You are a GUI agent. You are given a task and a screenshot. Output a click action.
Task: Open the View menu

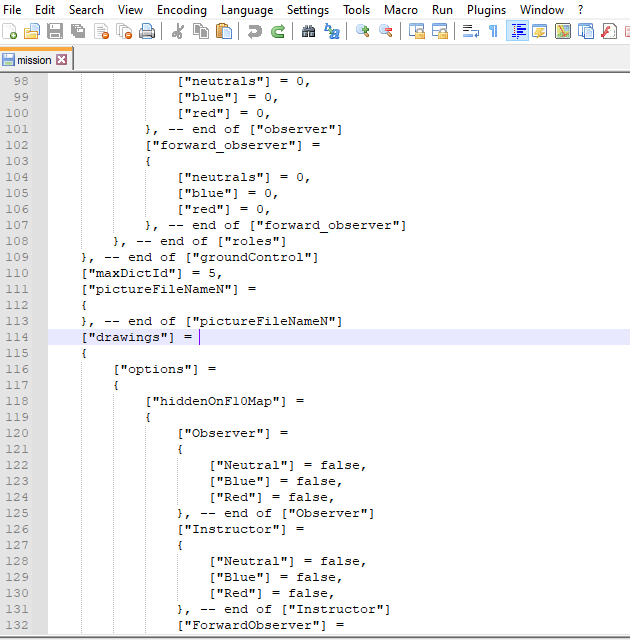(x=130, y=9)
